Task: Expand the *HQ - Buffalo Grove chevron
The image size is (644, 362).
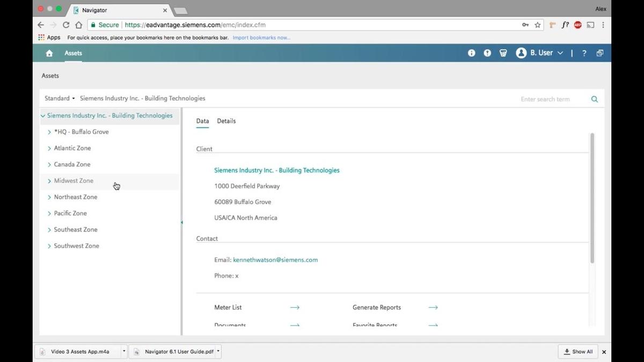Action: point(49,132)
